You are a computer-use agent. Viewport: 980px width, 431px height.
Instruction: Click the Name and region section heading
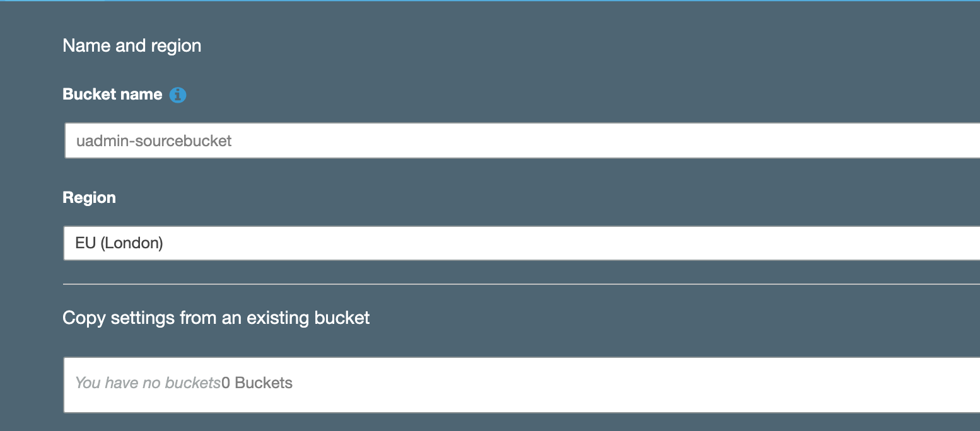[x=131, y=45]
